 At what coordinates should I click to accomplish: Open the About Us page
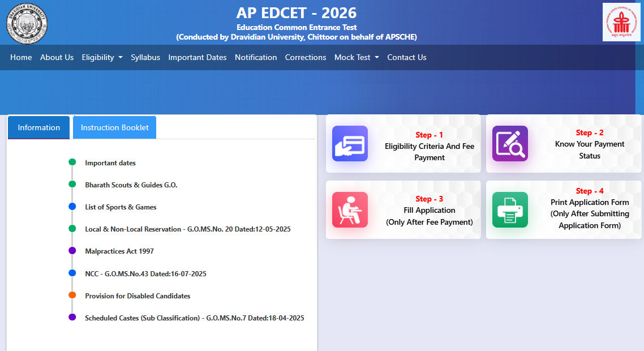click(57, 58)
